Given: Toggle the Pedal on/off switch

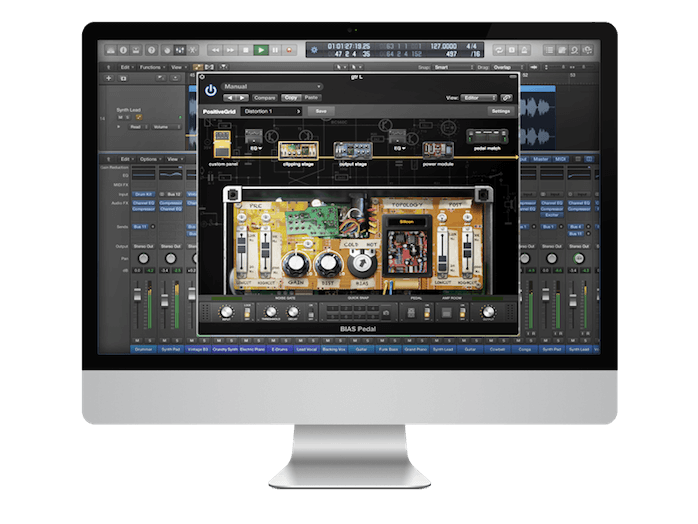Looking at the screenshot, I should 427,312.
